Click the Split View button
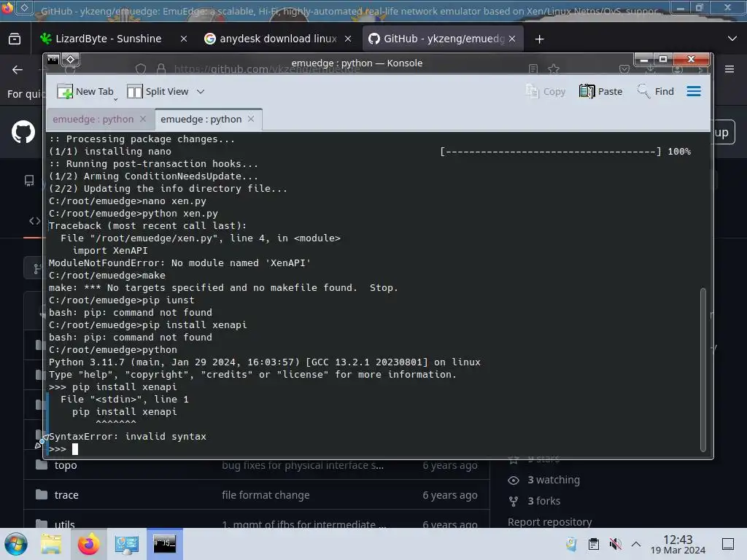 (158, 91)
